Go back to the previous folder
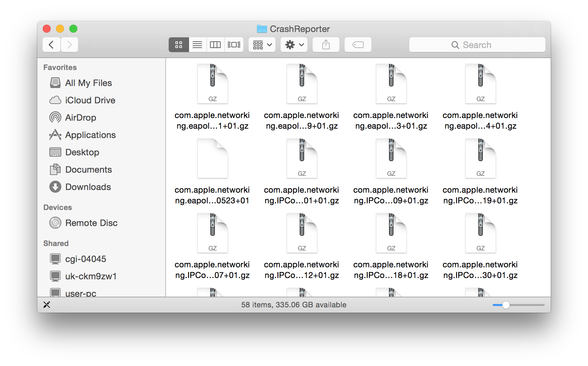Viewport: 588px width, 366px height. coord(51,45)
